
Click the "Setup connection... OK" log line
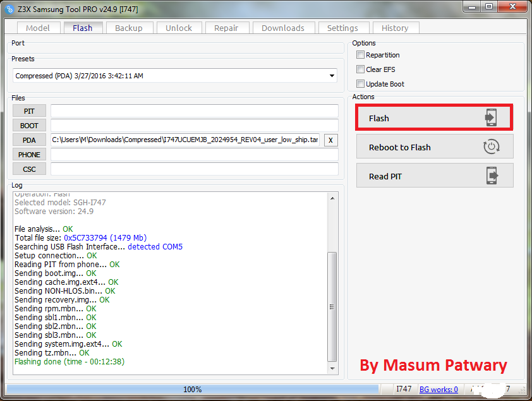(56, 256)
